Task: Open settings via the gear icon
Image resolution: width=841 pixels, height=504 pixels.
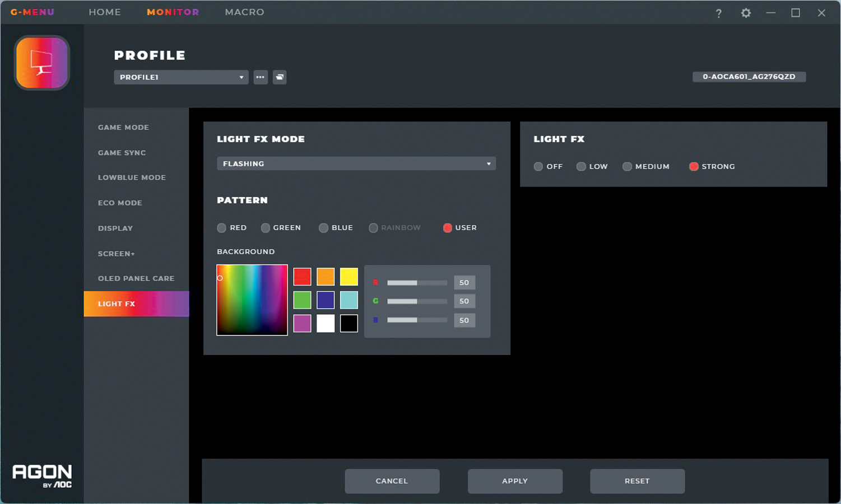Action: (x=746, y=13)
